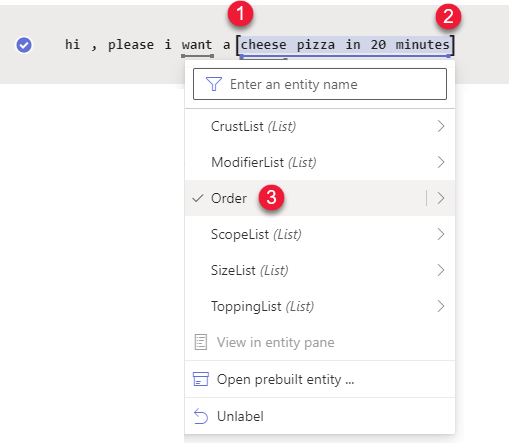Image resolution: width=509 pixels, height=443 pixels.
Task: Click the Unlabel undo arrow icon
Action: [201, 416]
